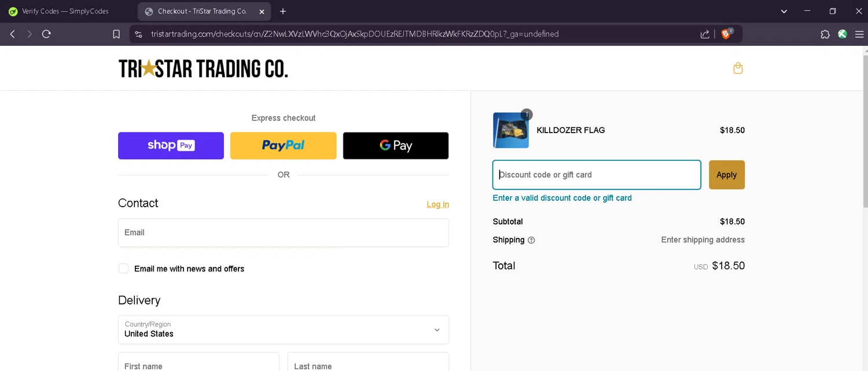The width and height of the screenshot is (868, 371).
Task: Go back with the browser back arrow
Action: [x=12, y=34]
